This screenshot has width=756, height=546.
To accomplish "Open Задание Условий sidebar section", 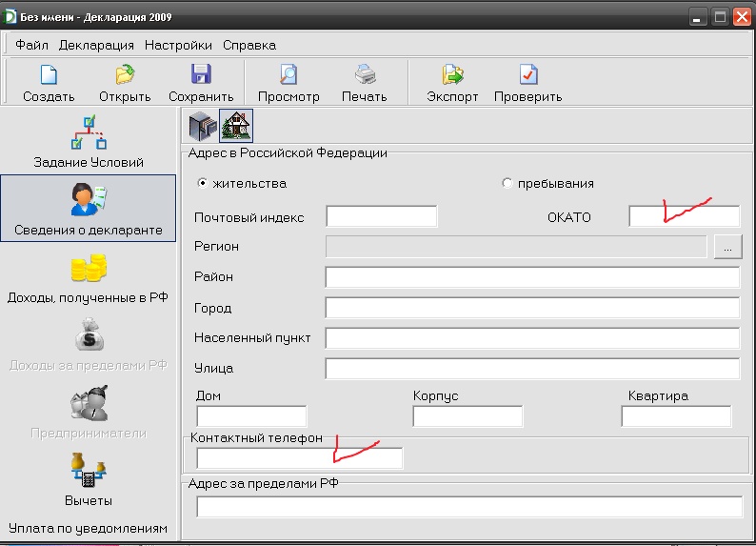I will click(x=89, y=141).
